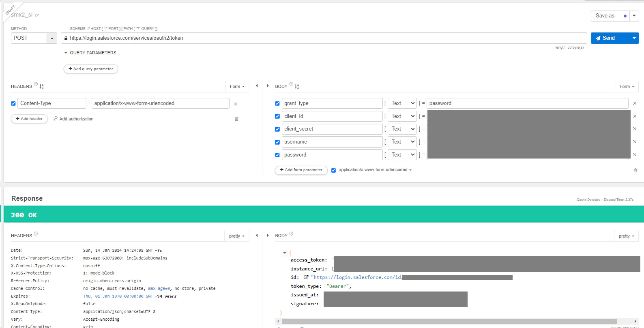Sort the request body parameters
Screen dimensions: 644x328
click(297, 86)
